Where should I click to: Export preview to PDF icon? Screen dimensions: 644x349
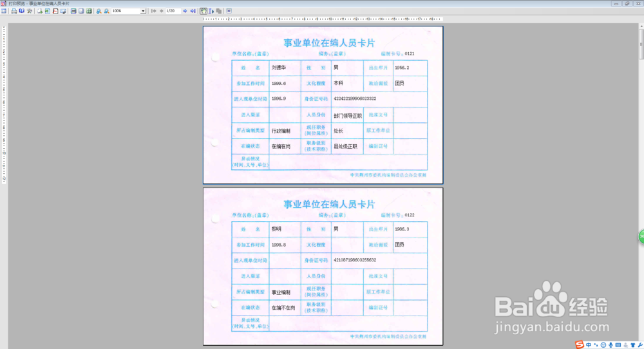pyautogui.click(x=55, y=11)
